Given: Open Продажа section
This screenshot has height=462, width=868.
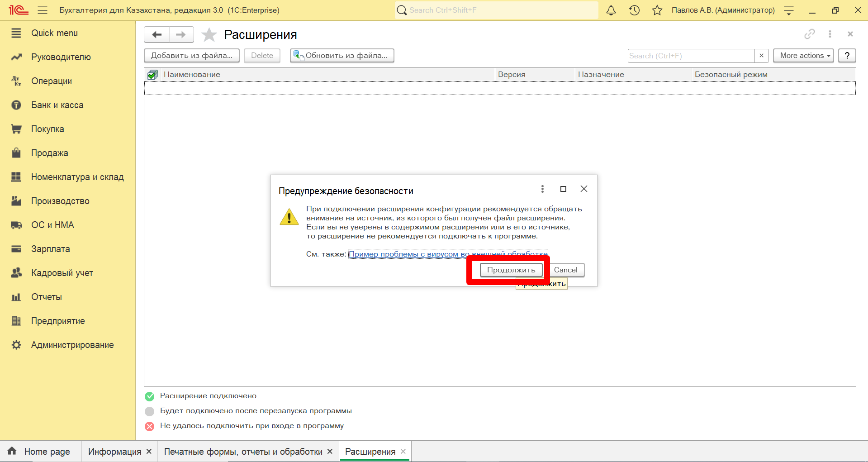Looking at the screenshot, I should [x=50, y=153].
